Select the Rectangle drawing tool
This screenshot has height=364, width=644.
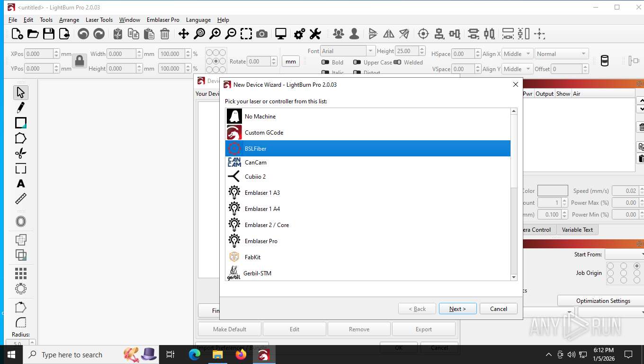pos(20,123)
